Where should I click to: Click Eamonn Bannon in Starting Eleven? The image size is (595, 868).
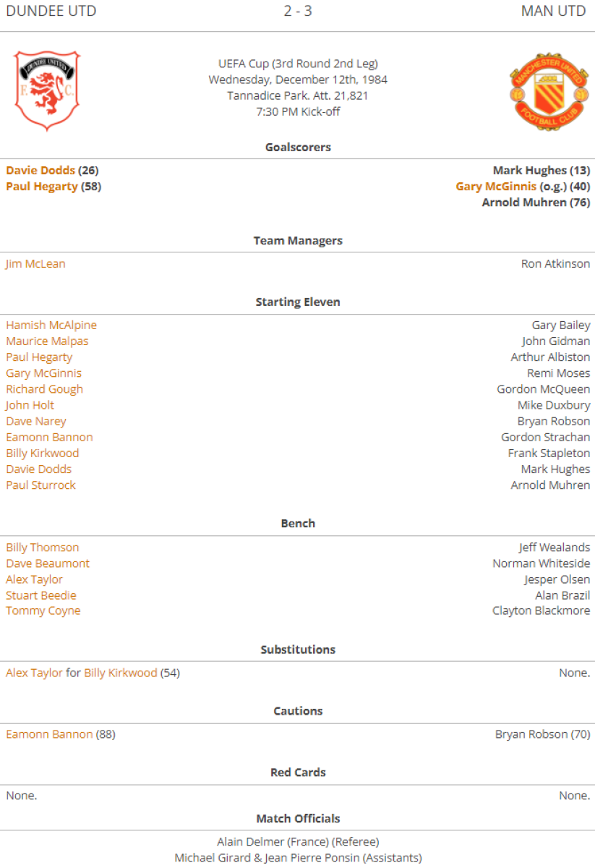pyautogui.click(x=49, y=437)
